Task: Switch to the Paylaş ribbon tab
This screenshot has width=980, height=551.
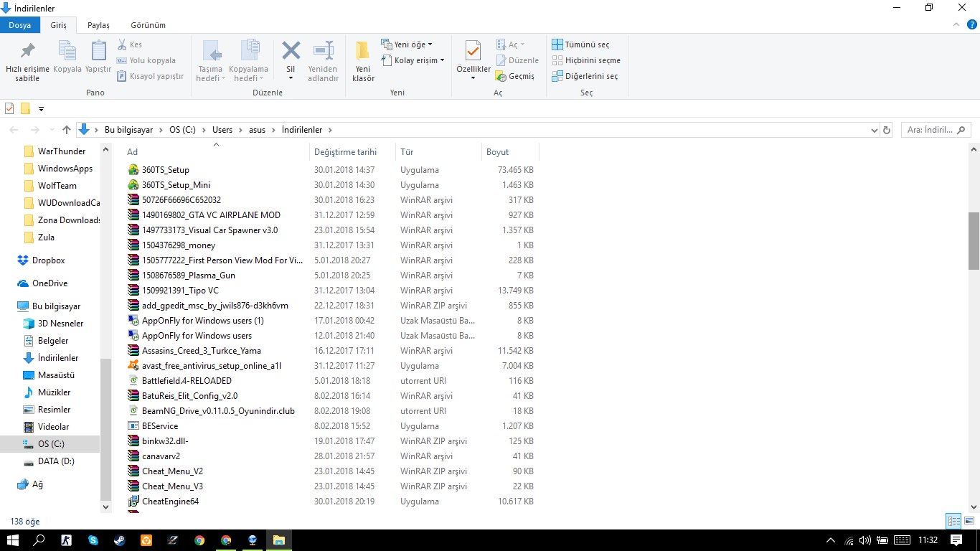Action: click(x=98, y=25)
